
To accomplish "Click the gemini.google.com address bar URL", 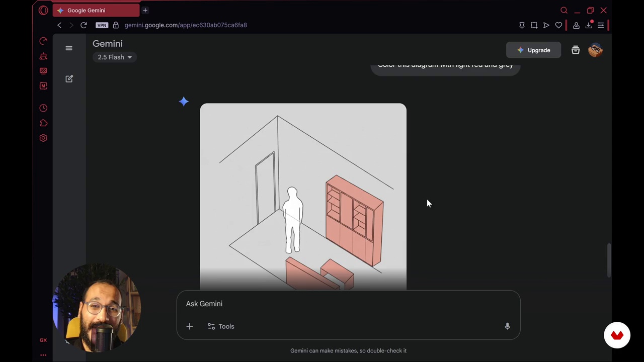I will point(186,25).
